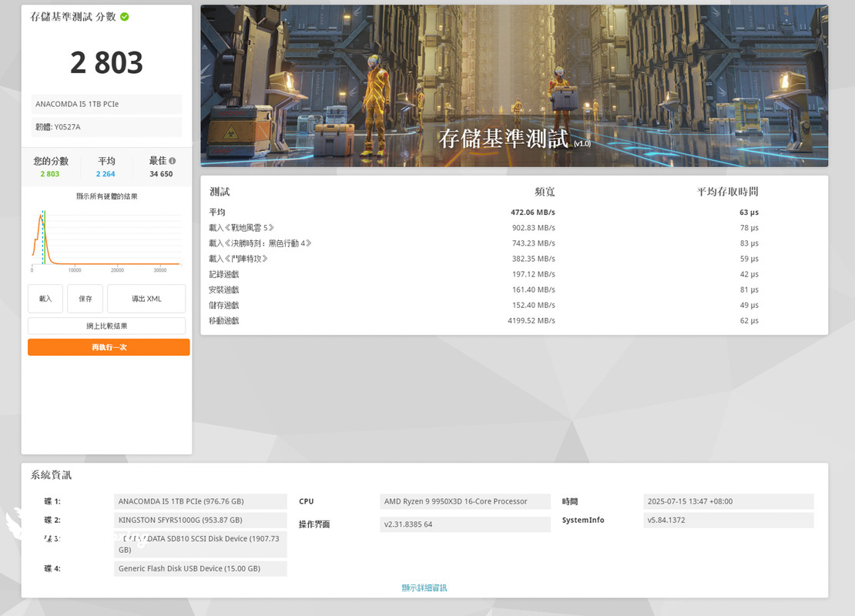Click the bandwidth value 161.40 MB/s

pos(533,290)
